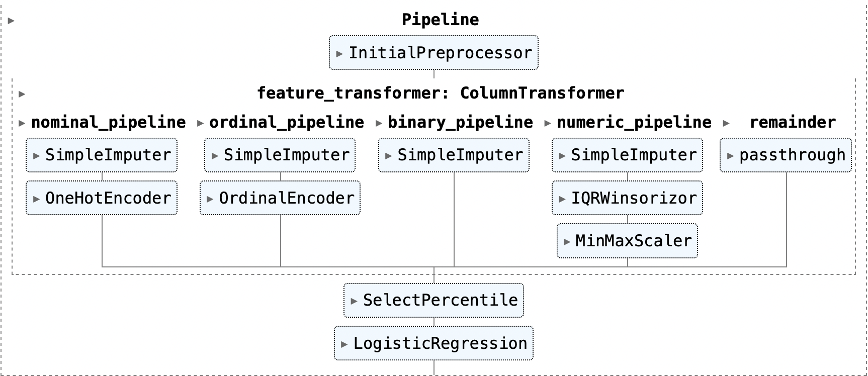Show LogisticRegression estimator details
Image resolution: width=868 pixels, height=376 pixels.
[x=433, y=343]
